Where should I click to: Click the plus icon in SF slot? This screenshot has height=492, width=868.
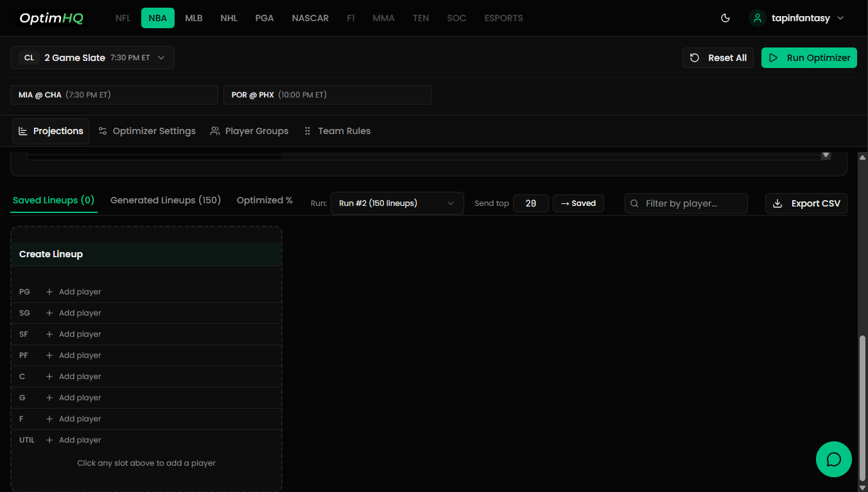click(49, 334)
